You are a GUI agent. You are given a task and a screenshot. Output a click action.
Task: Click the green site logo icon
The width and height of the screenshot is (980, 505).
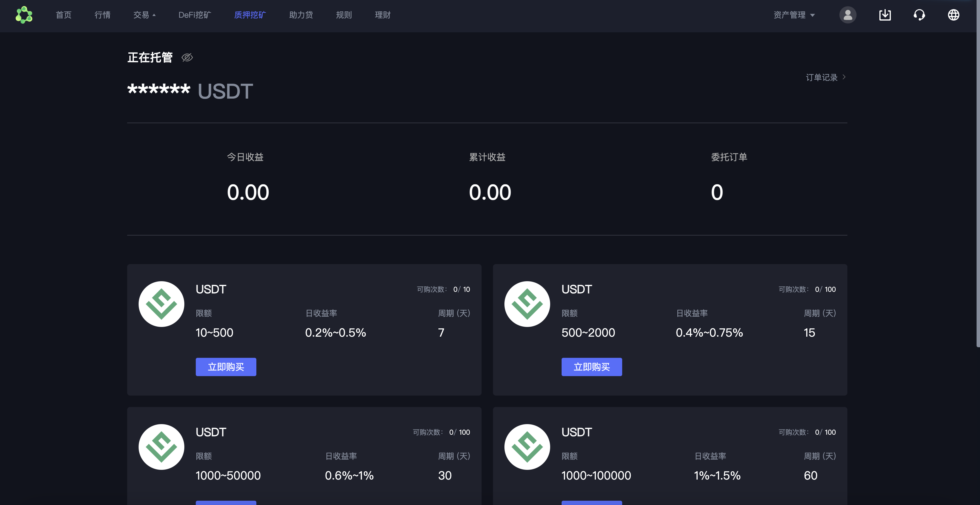[x=24, y=15]
